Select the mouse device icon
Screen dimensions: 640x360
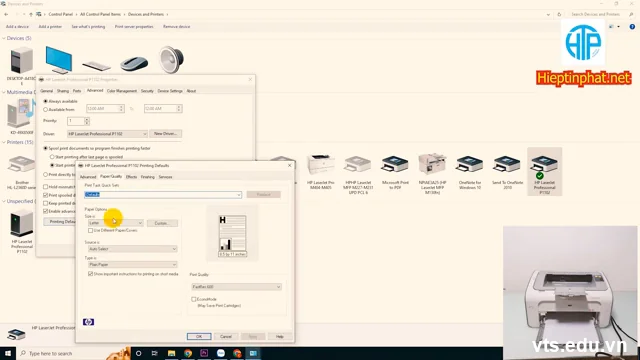point(134,63)
